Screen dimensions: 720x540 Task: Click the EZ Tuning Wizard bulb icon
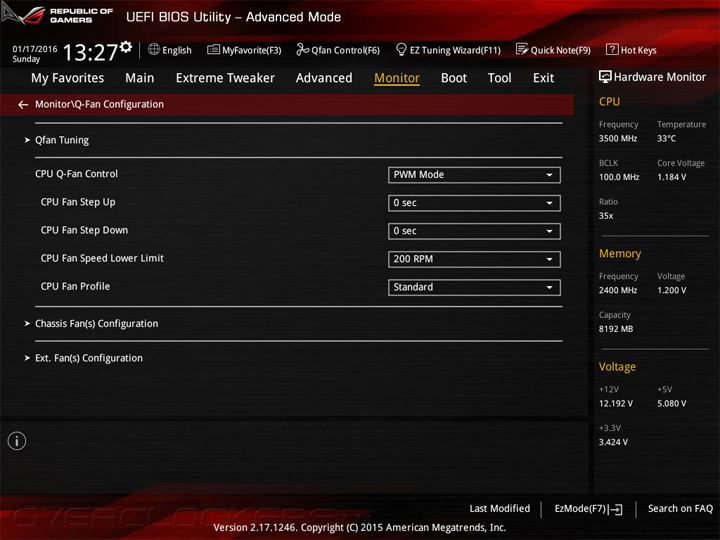[x=401, y=49]
